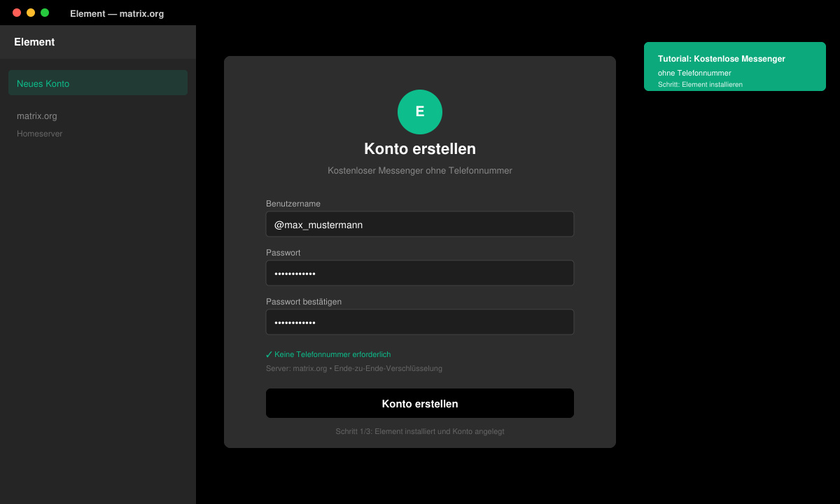Image resolution: width=840 pixels, height=504 pixels.
Task: Minimize the window with the yellow button
Action: point(31,13)
